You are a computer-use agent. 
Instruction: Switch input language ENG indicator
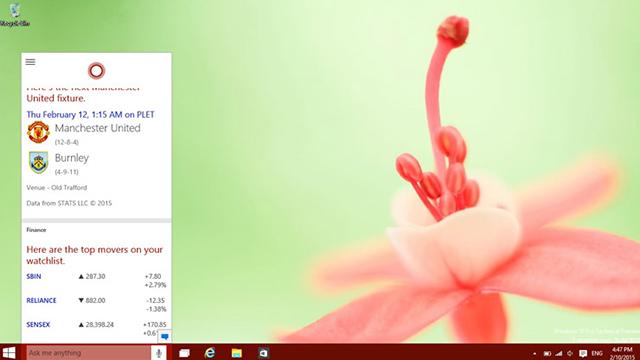(597, 353)
